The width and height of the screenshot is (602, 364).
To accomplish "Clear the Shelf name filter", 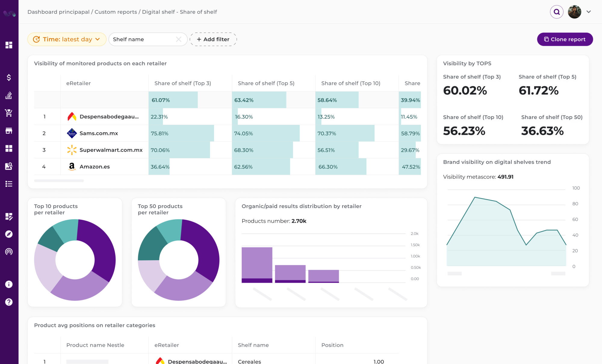I will click(178, 39).
